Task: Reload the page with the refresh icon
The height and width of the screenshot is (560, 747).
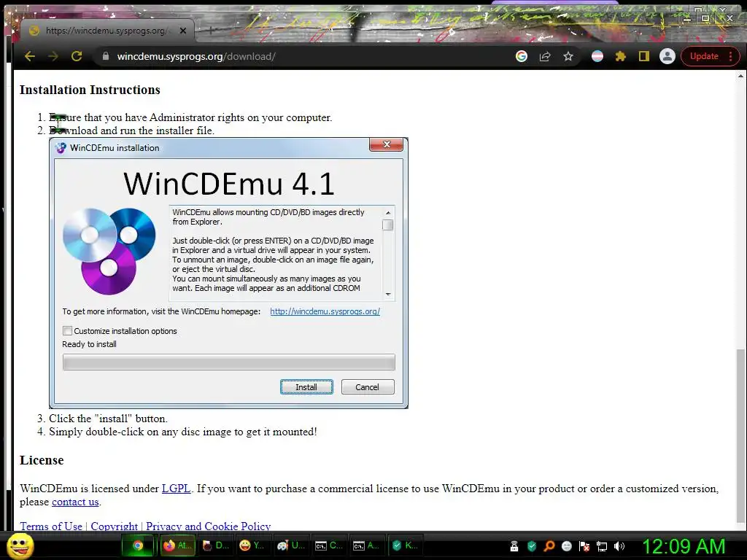Action: pos(76,56)
